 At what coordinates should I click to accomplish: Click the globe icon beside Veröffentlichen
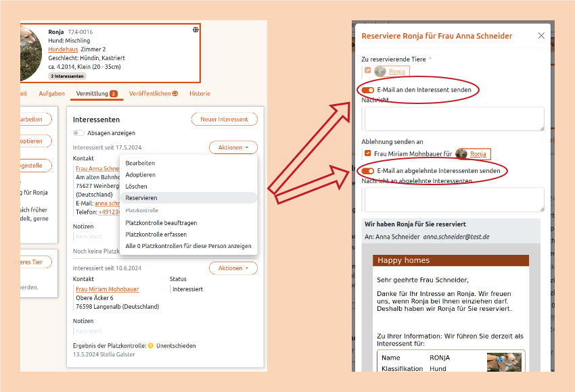coord(175,94)
